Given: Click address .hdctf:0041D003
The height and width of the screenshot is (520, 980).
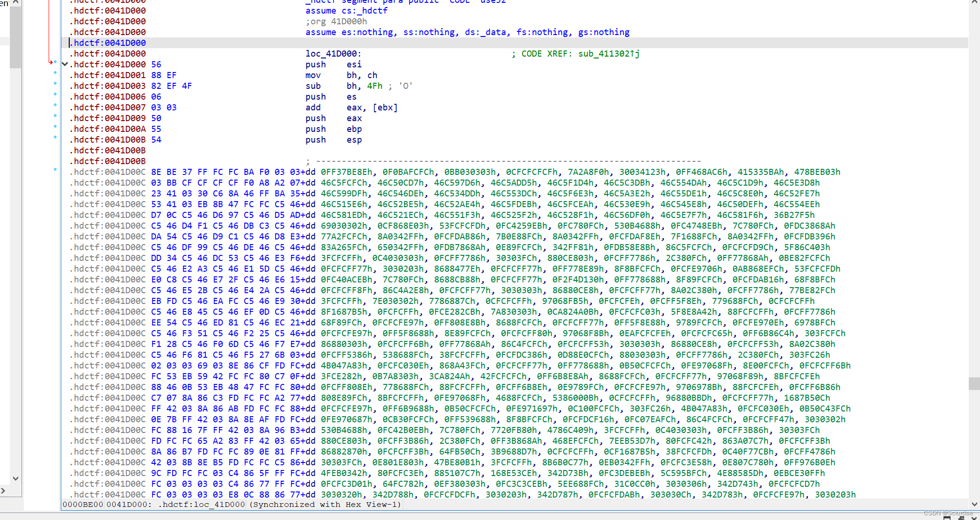Looking at the screenshot, I should pos(108,86).
